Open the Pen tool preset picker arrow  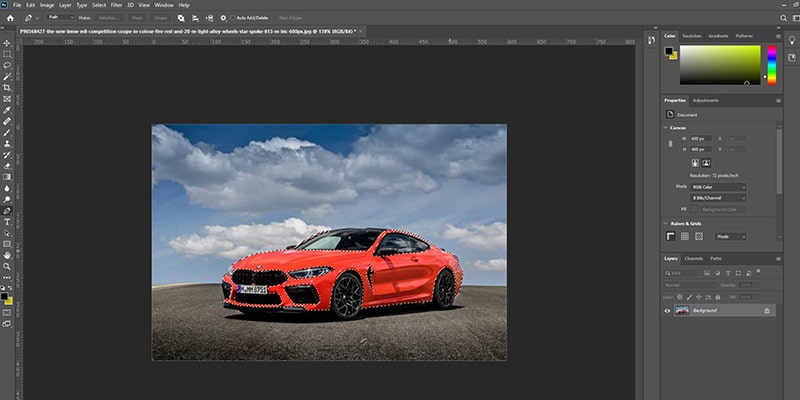(37, 18)
